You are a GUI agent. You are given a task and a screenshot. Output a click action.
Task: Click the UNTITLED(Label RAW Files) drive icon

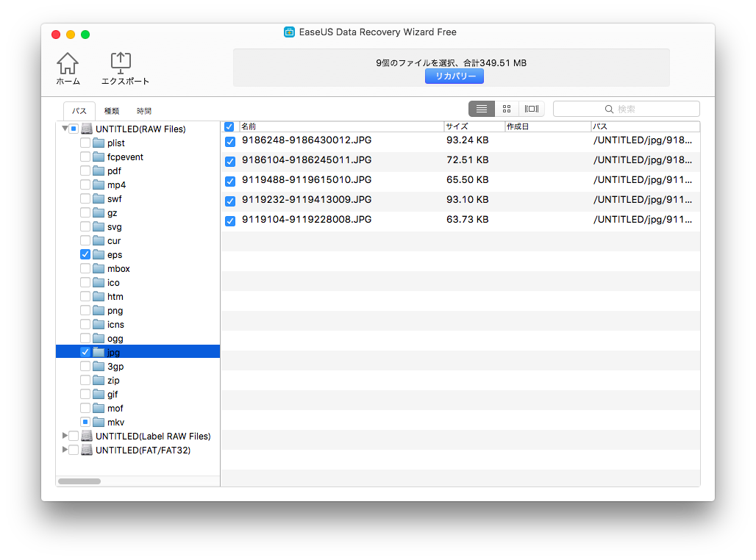(x=87, y=436)
